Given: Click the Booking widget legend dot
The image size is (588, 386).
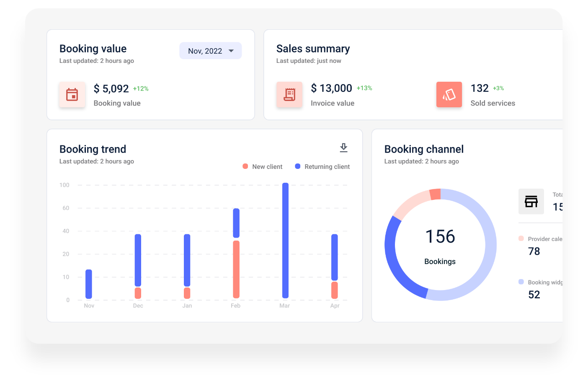Looking at the screenshot, I should [x=521, y=282].
